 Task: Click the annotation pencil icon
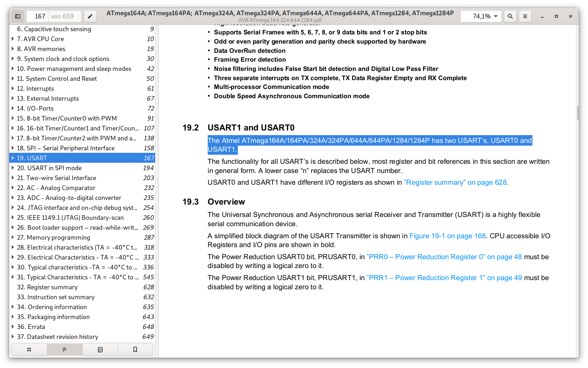click(90, 16)
